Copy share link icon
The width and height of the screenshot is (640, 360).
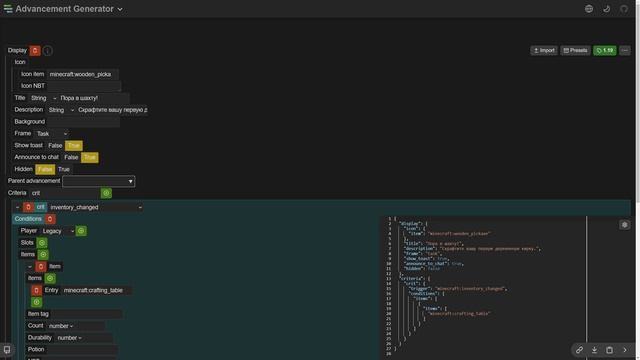coord(579,350)
